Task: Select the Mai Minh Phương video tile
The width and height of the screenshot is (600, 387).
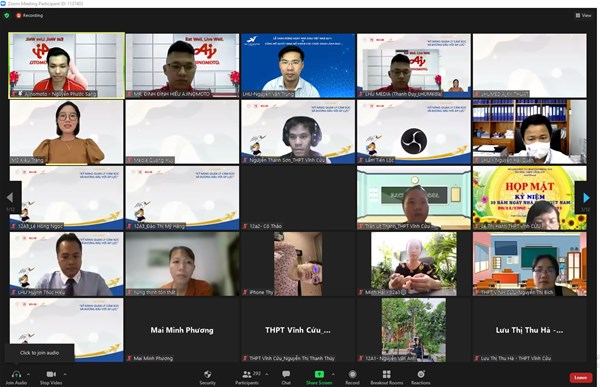Action: [x=182, y=330]
